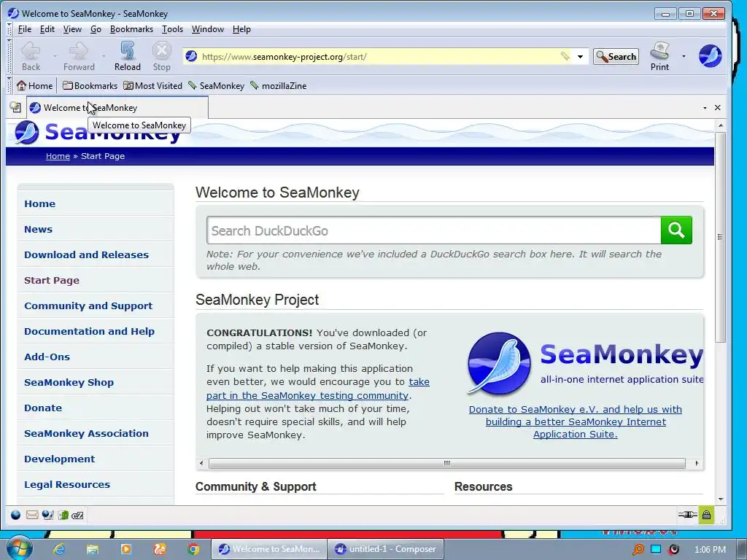
Task: Select the Welcome to SeaMonkey tab
Action: click(117, 108)
